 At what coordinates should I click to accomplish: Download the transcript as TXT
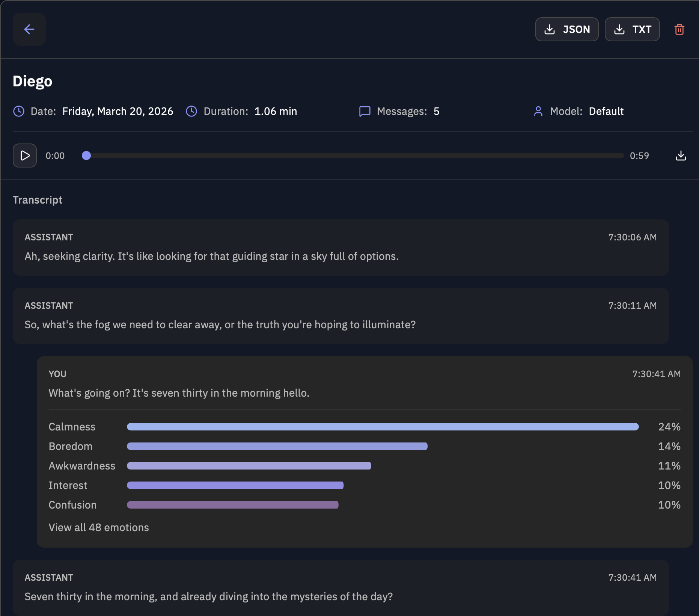click(x=632, y=29)
